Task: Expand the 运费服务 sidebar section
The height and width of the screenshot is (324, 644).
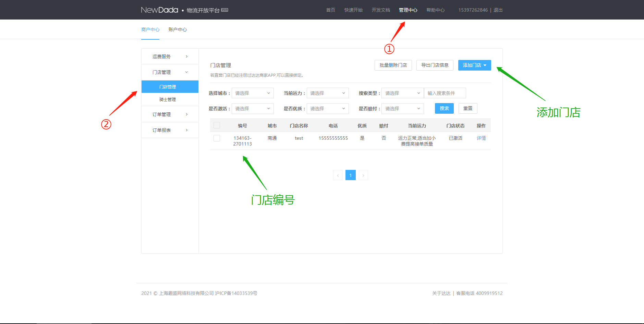Action: point(170,57)
